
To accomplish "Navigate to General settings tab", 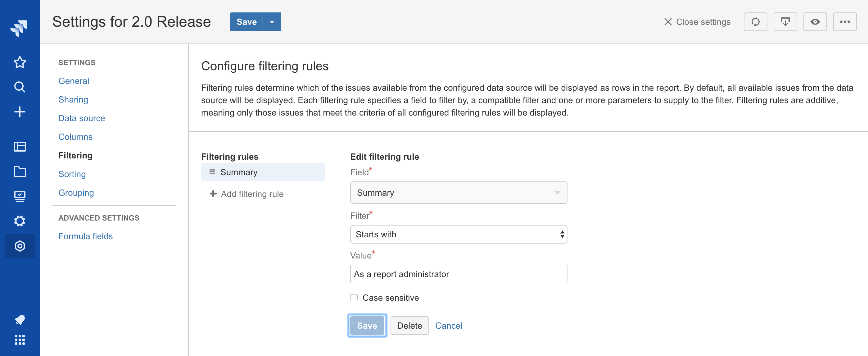I will point(74,80).
